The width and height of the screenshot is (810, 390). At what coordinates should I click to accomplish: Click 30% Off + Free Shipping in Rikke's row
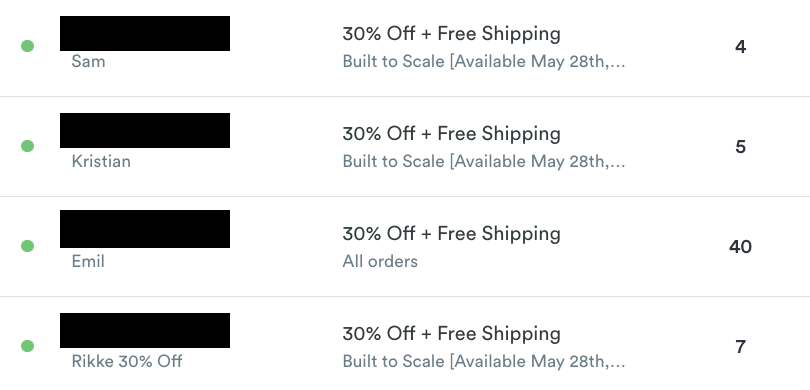point(451,334)
